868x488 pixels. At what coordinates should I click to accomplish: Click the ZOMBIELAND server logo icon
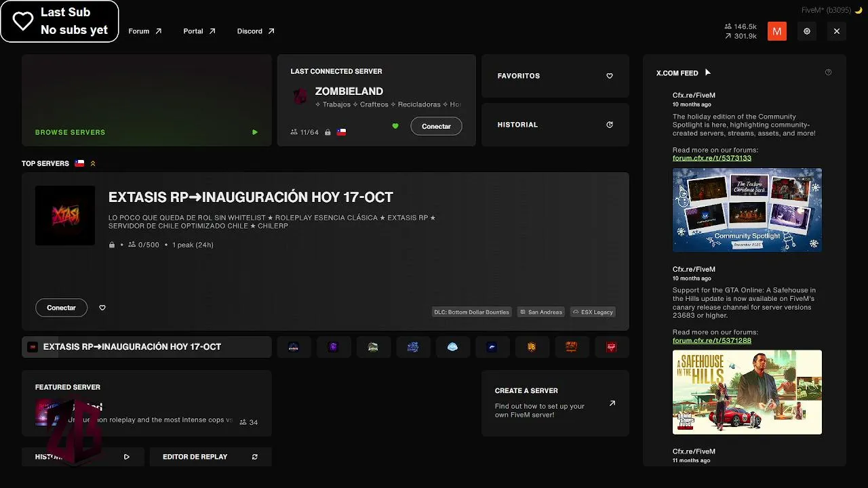click(x=300, y=96)
